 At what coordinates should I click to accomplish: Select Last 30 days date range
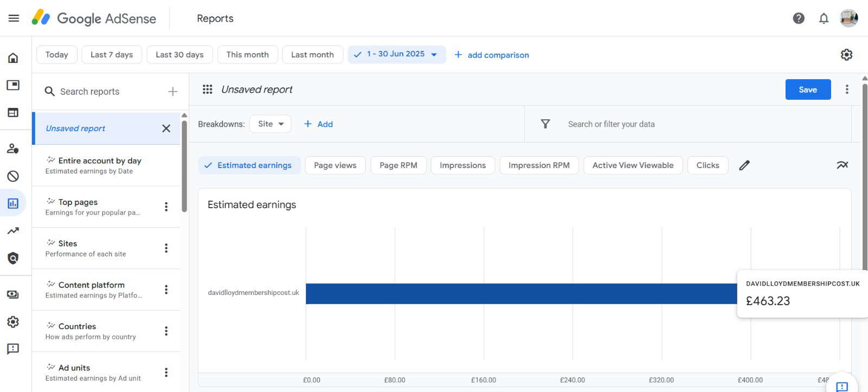click(180, 55)
